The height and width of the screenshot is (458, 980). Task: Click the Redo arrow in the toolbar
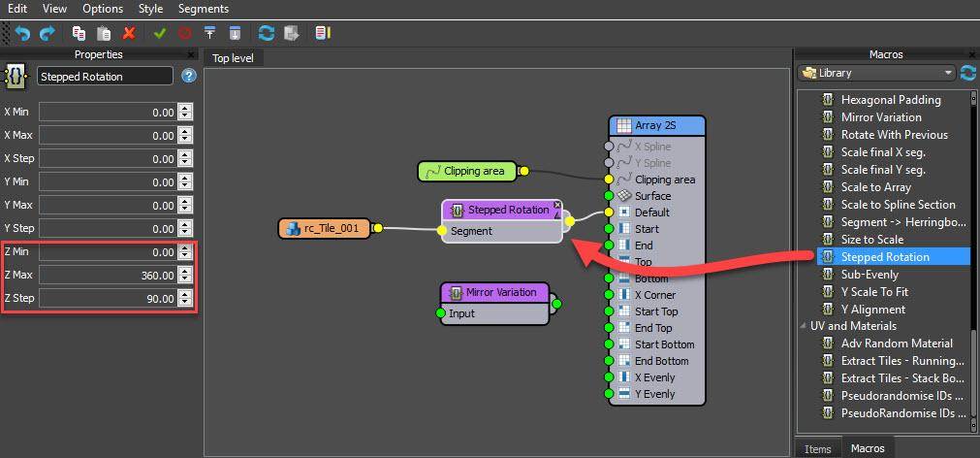pos(47,33)
